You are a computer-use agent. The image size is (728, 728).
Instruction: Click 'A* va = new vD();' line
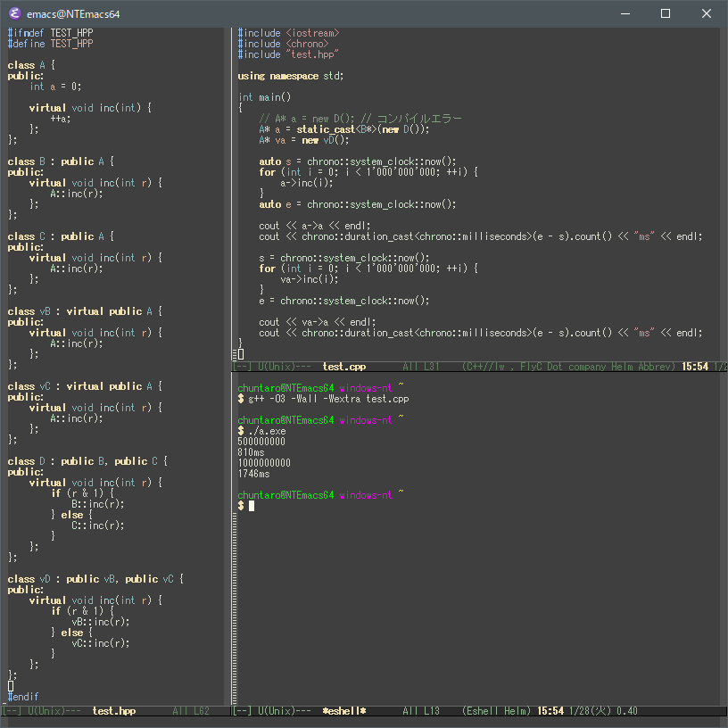[x=304, y=140]
